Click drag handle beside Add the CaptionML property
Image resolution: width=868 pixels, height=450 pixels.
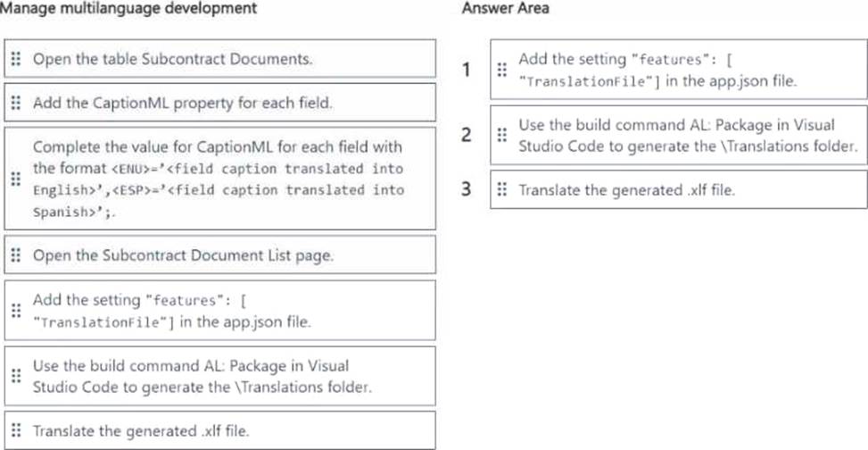[x=16, y=103]
